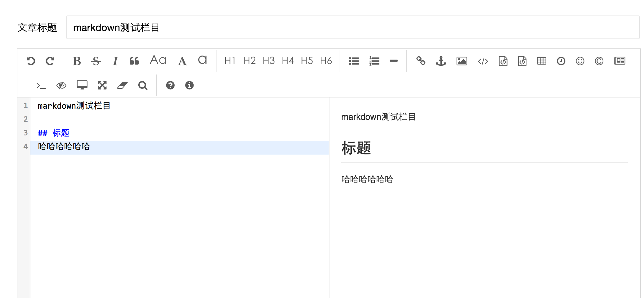
Task: Insert a code block
Action: coord(522,61)
